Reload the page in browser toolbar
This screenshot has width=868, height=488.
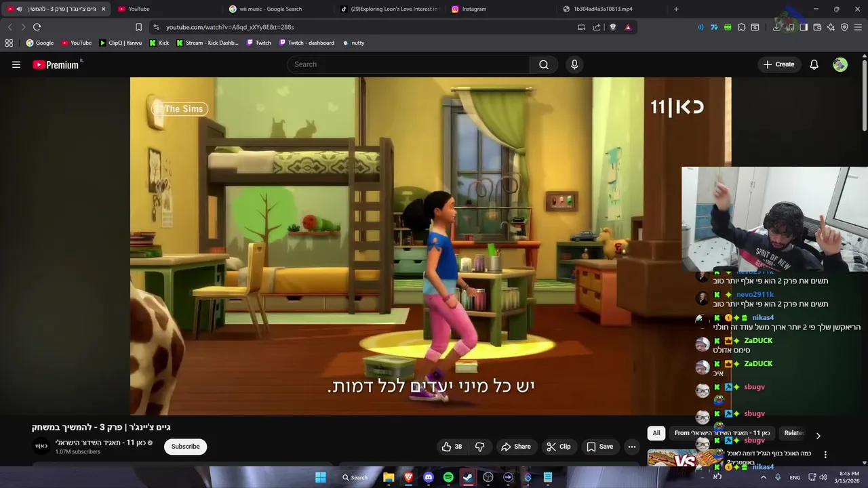click(x=37, y=27)
